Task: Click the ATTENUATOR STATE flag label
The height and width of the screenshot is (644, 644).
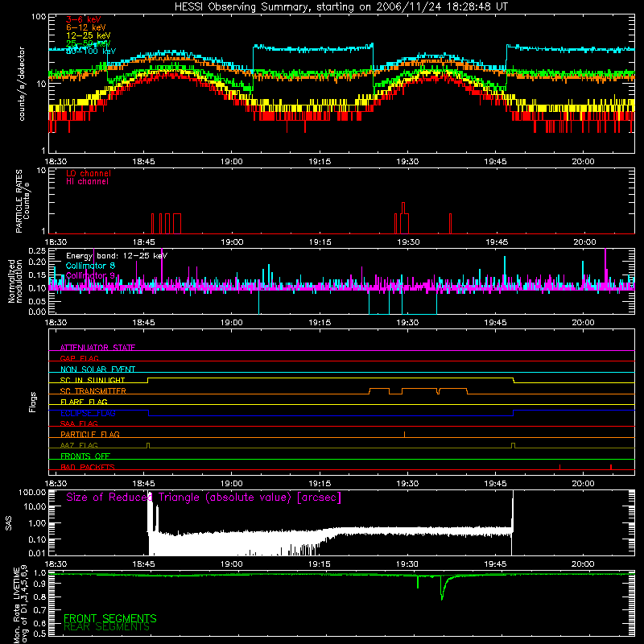Action: coord(97,348)
